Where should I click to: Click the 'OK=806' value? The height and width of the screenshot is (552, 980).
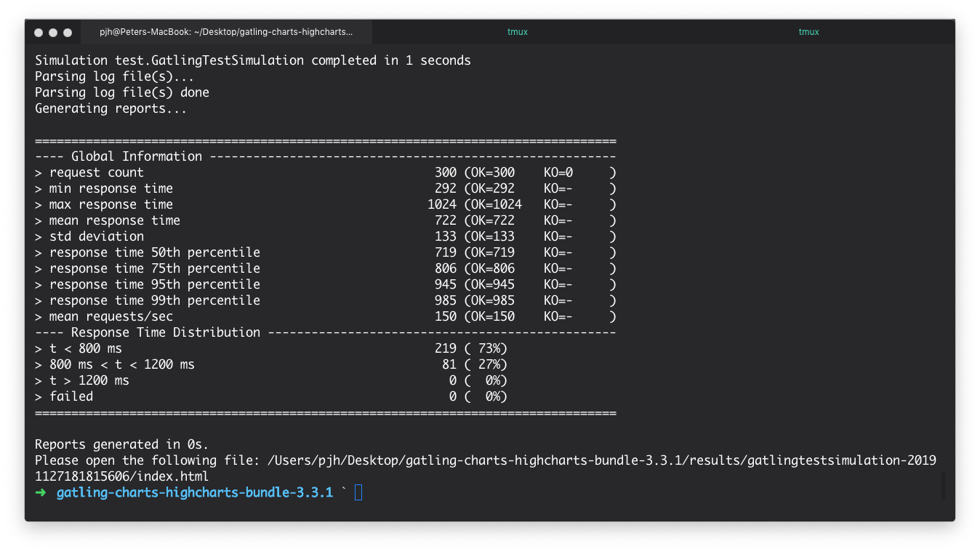coord(493,268)
